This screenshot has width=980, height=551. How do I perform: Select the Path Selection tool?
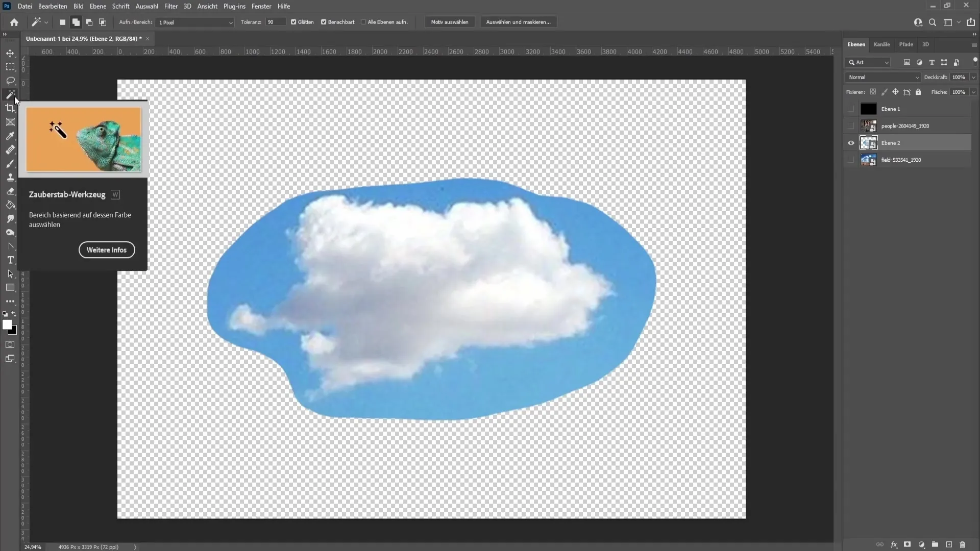[x=10, y=274]
